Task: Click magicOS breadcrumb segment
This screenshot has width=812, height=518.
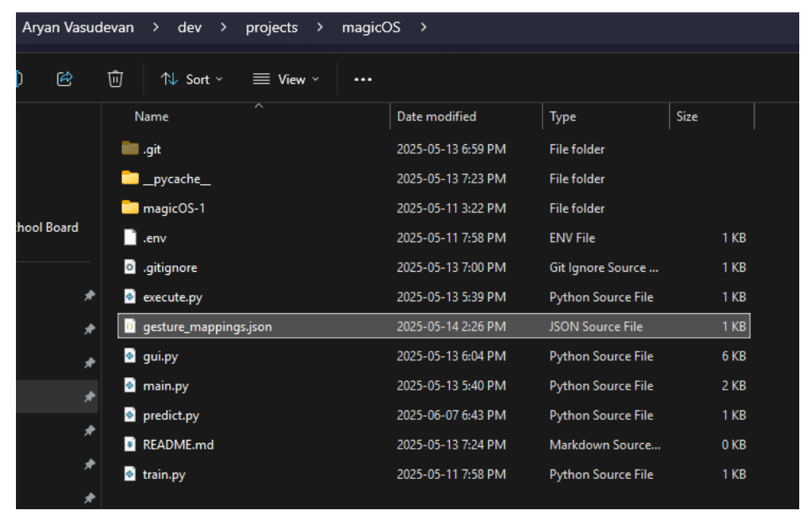Action: (371, 27)
